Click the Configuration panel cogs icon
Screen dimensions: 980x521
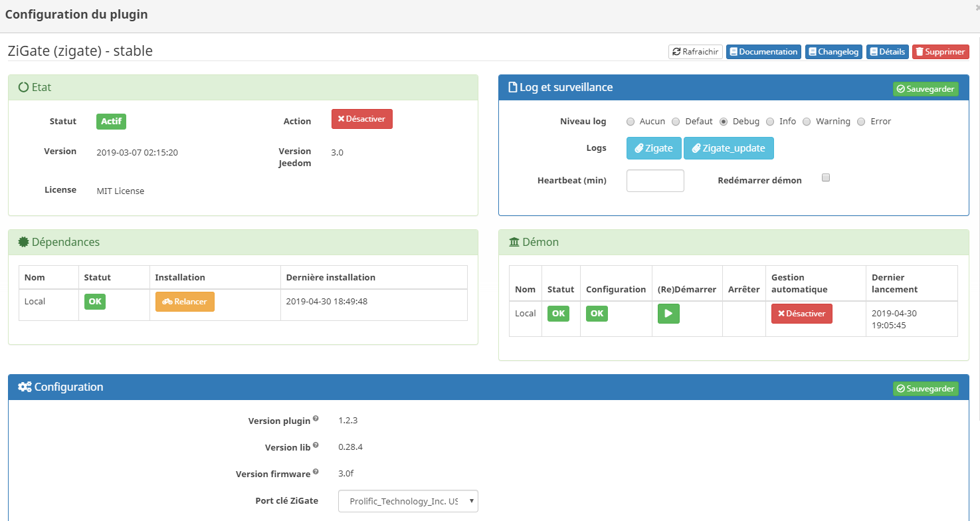coord(25,387)
